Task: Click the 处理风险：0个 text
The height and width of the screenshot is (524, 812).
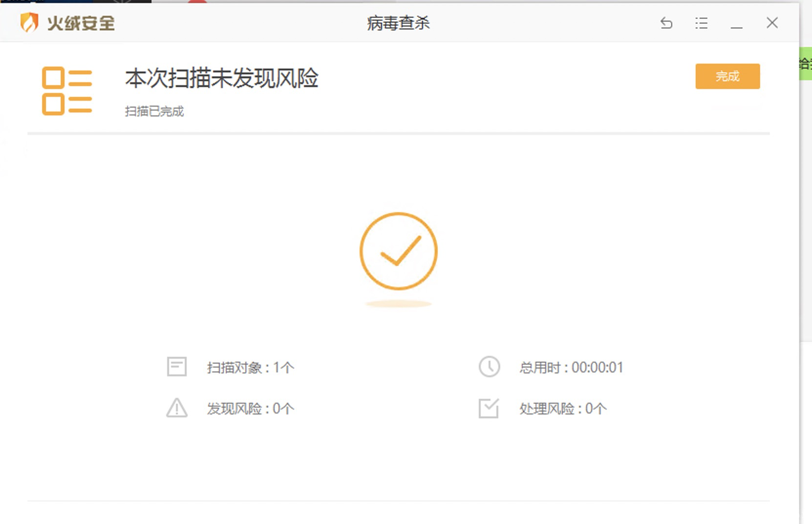Action: tap(563, 409)
